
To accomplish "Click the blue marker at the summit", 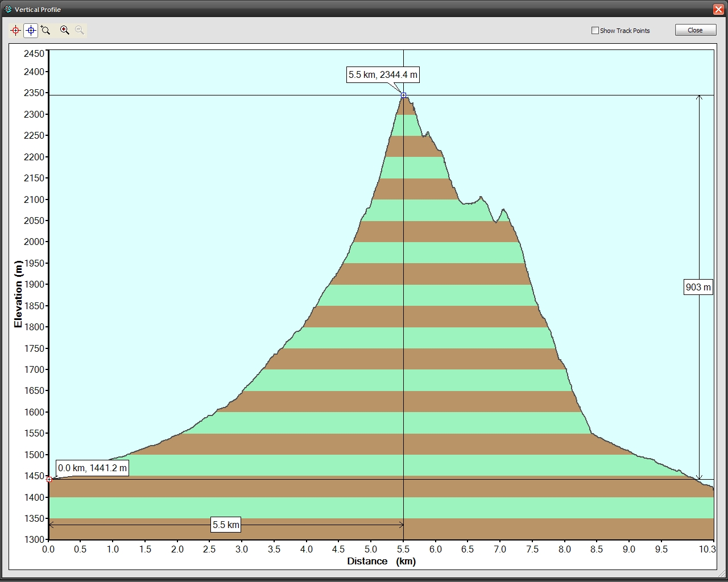I will click(x=403, y=95).
